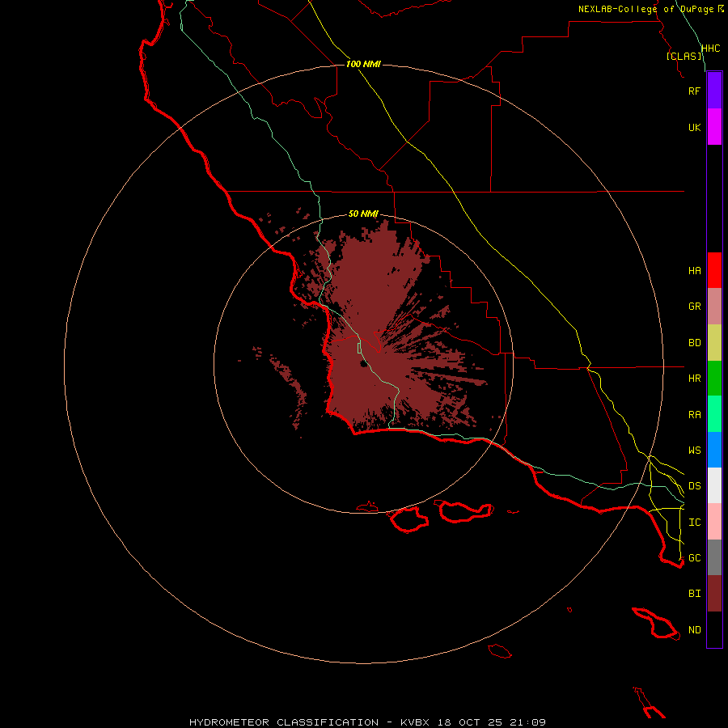
Task: Click the magenta UK color swatch
Action: point(714,127)
